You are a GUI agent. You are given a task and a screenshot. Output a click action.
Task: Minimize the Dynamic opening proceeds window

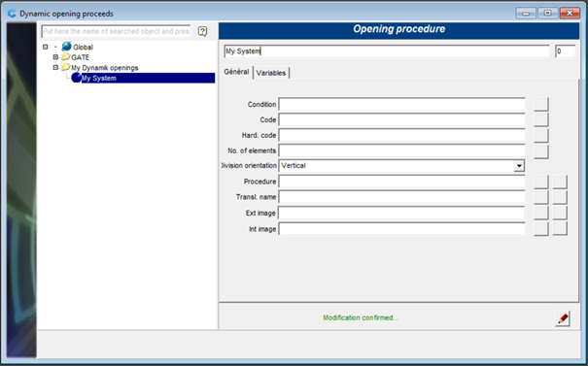526,14
